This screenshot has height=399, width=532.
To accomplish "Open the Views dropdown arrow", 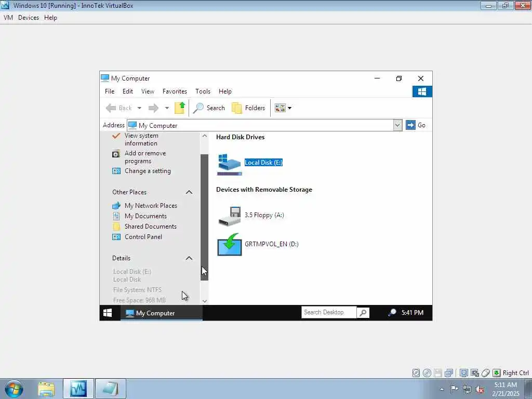I will pos(290,108).
